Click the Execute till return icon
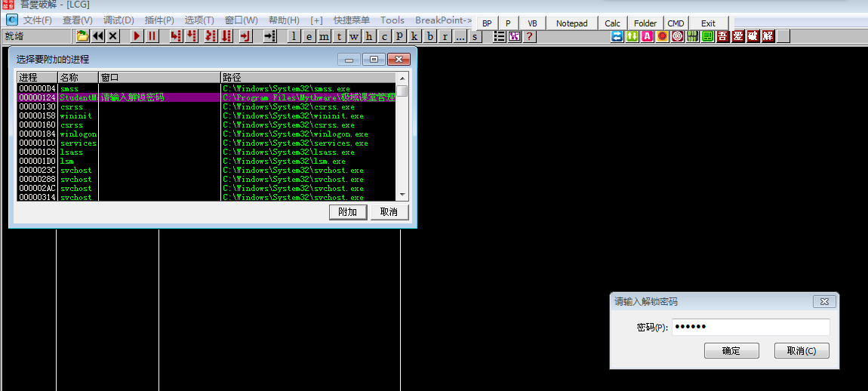Viewport: 868px width, 391px height. pyautogui.click(x=245, y=36)
